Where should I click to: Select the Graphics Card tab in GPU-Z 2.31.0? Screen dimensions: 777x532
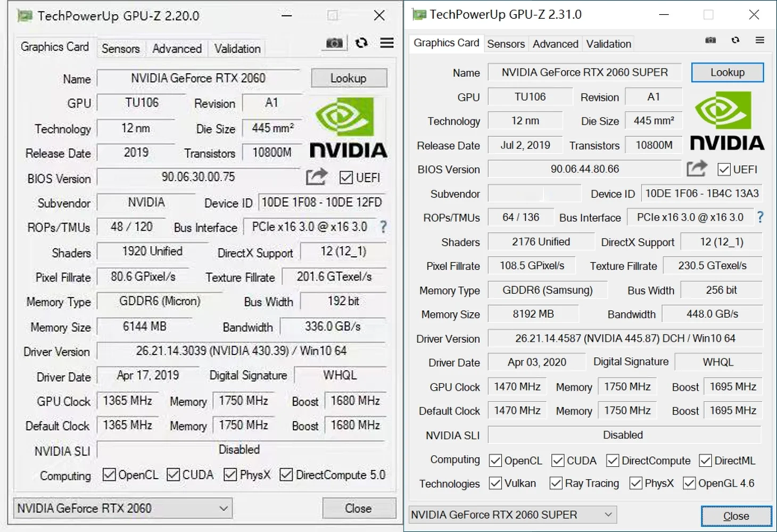point(447,43)
